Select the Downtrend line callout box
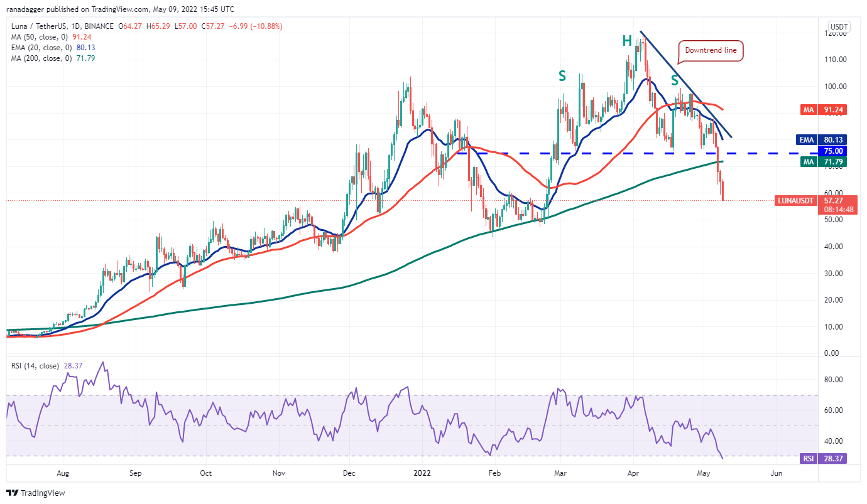 [711, 51]
